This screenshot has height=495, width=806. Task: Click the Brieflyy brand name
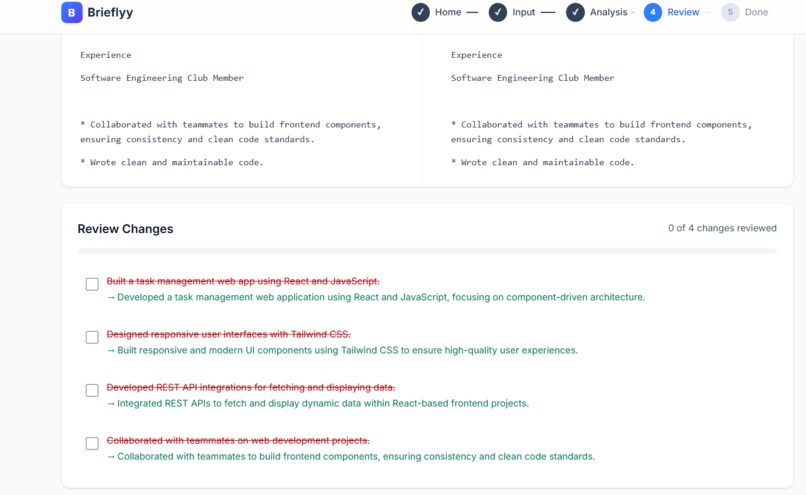click(x=110, y=12)
